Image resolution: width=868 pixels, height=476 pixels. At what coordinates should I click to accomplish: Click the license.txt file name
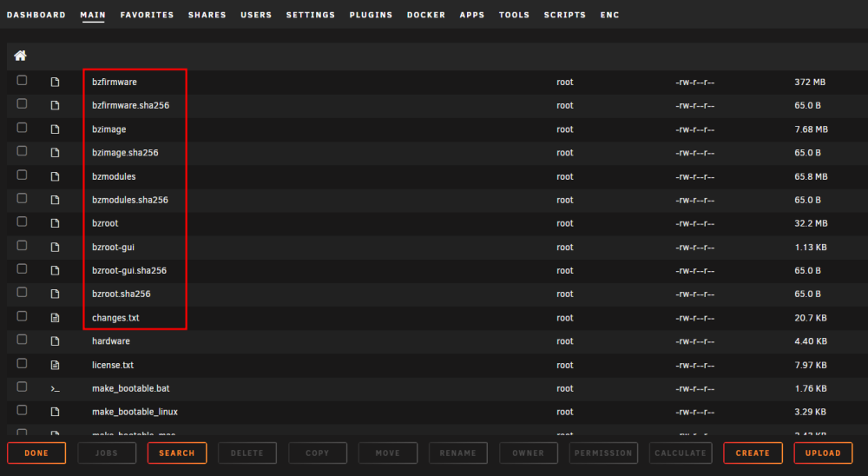[113, 365]
